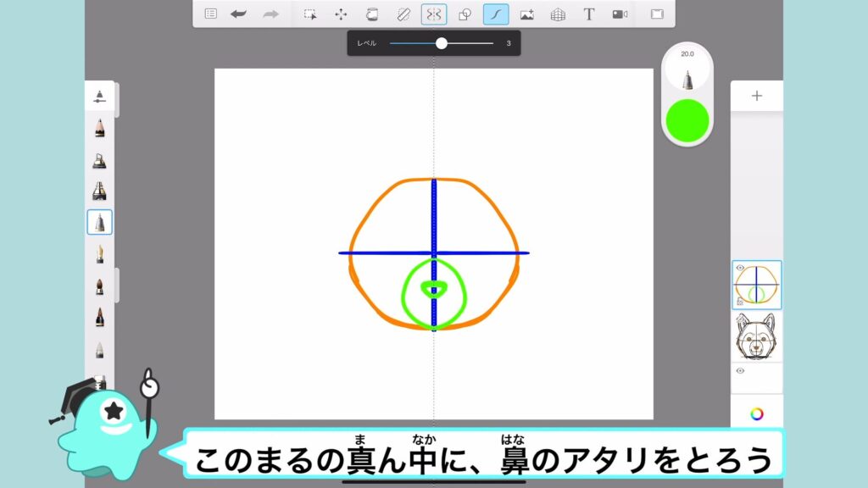Select the rectangular Selection tool
Screen dimensions: 868x488
pos(310,14)
